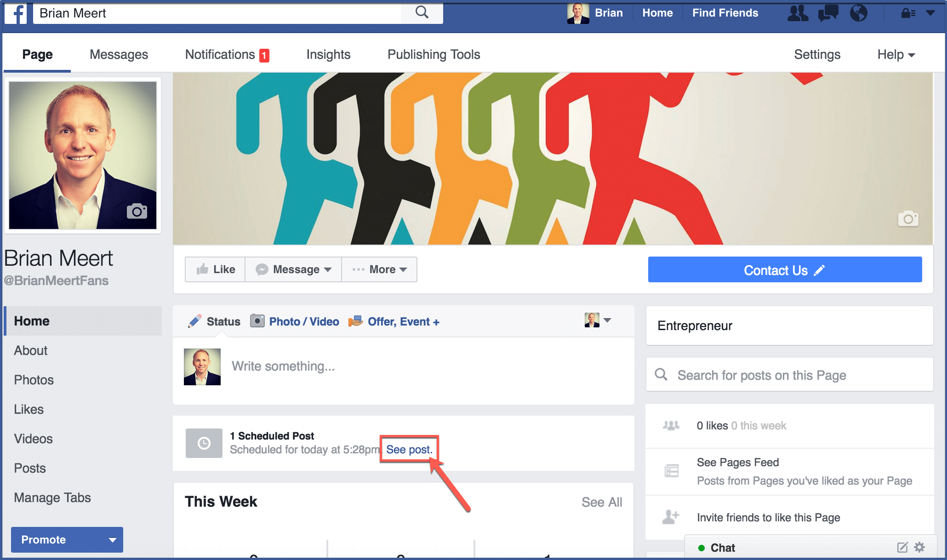Select Photos in the left sidebar

(x=34, y=380)
